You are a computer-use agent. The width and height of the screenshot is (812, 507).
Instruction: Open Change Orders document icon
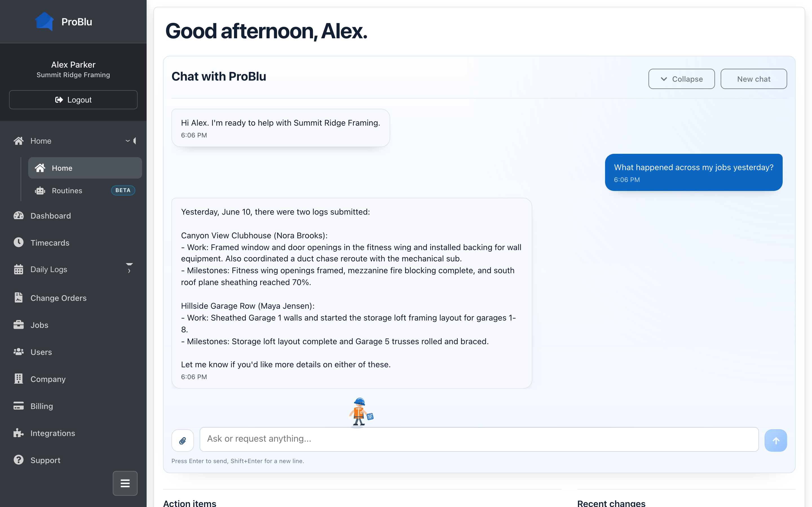click(x=18, y=298)
